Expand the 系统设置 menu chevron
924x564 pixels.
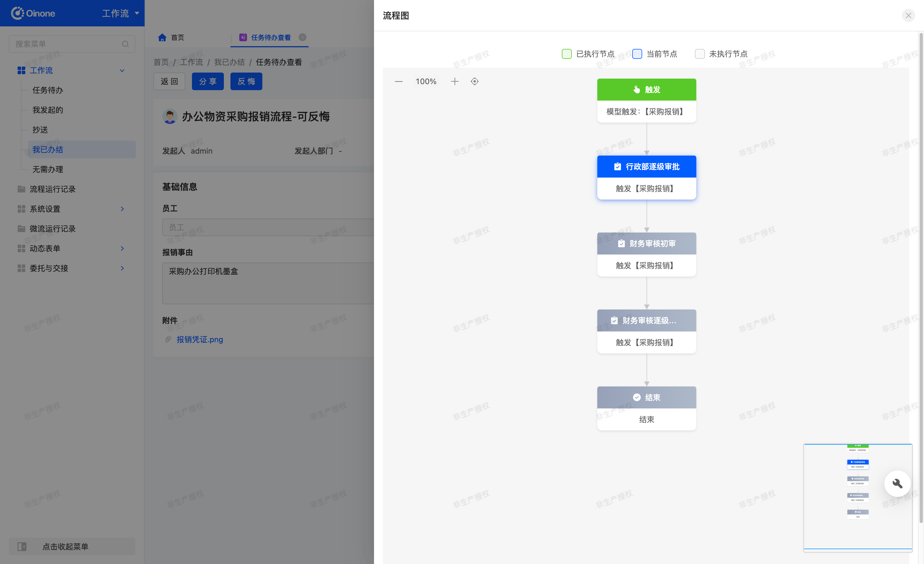(122, 209)
